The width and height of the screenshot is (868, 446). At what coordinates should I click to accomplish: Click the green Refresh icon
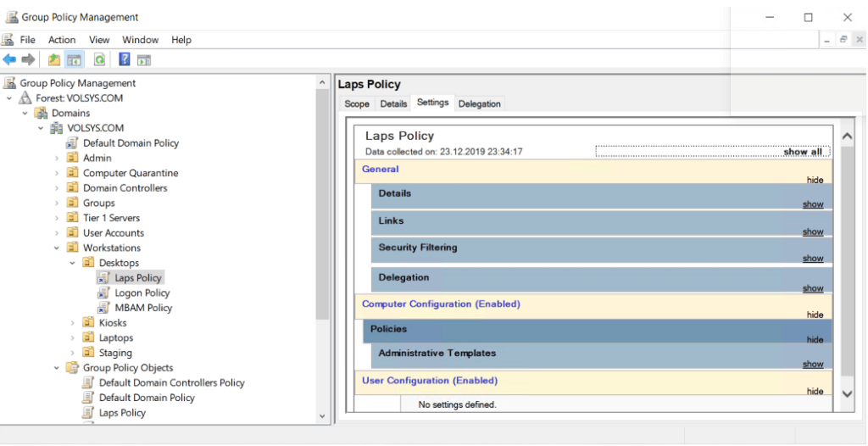click(x=99, y=59)
